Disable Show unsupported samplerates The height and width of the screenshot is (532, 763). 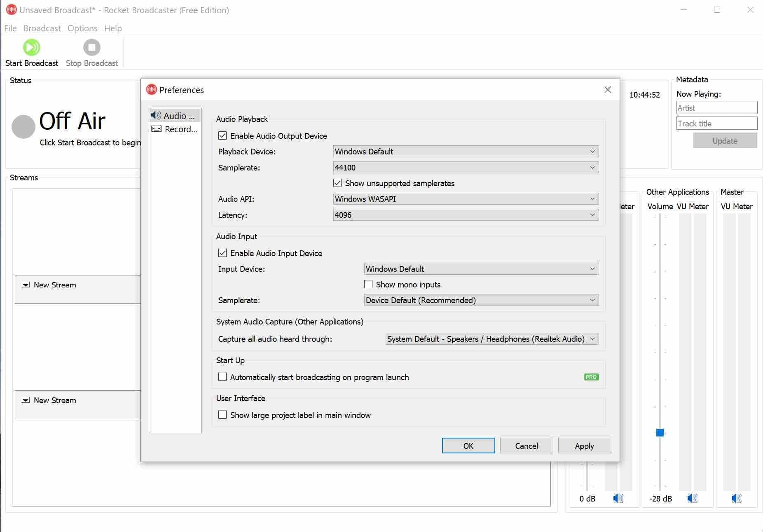(x=337, y=183)
